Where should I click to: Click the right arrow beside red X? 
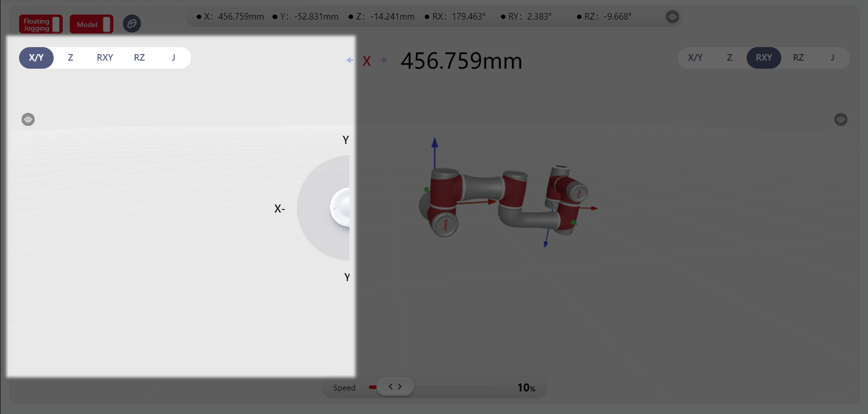384,60
